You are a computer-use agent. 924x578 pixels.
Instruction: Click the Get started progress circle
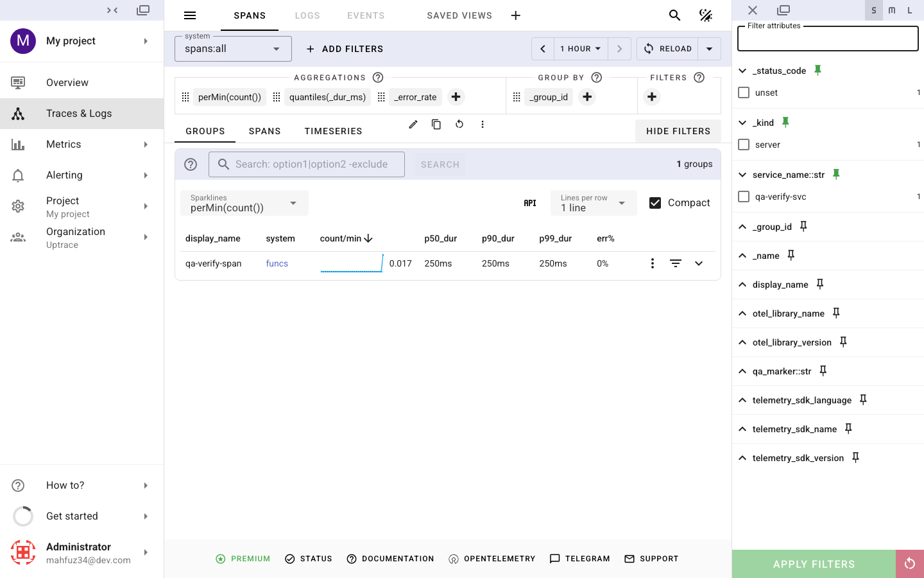23,516
